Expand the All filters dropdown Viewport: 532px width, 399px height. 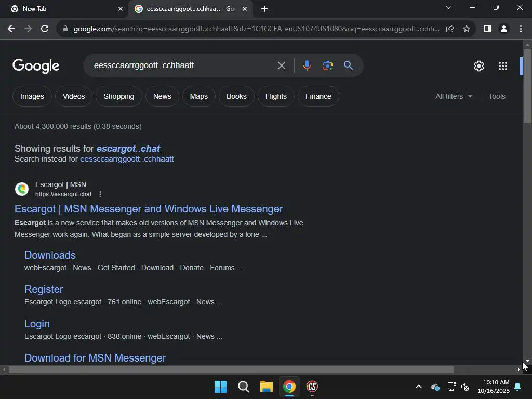click(x=454, y=96)
